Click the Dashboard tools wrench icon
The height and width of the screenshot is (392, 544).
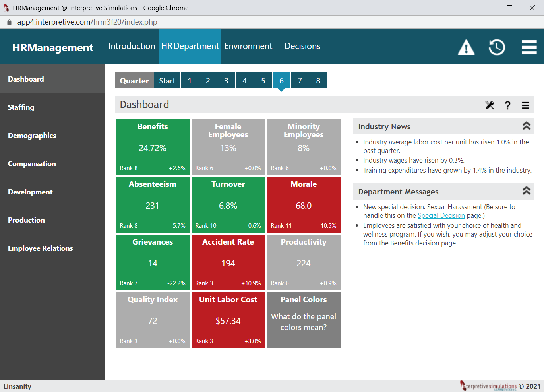click(490, 105)
